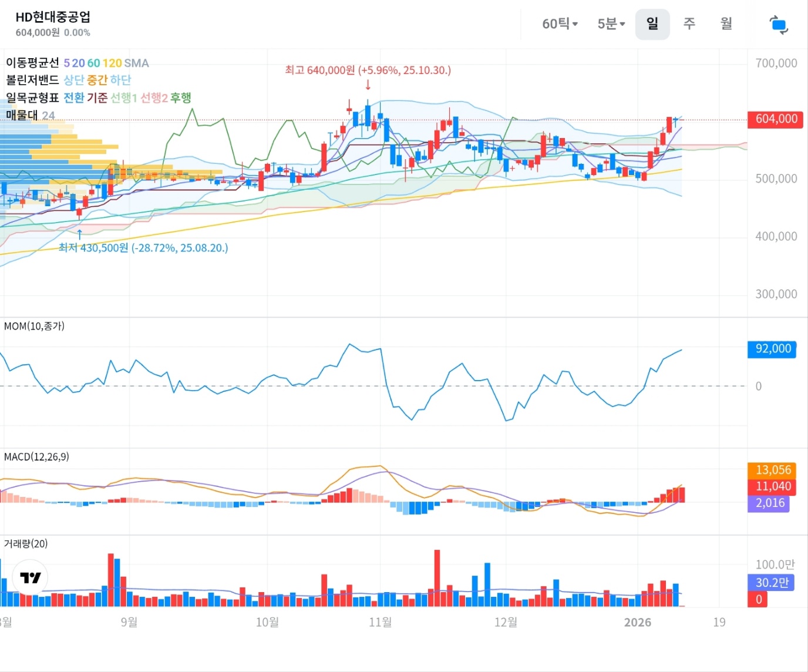Click the 거래량(20) volume indicator title
The image size is (808, 672).
pyautogui.click(x=26, y=543)
